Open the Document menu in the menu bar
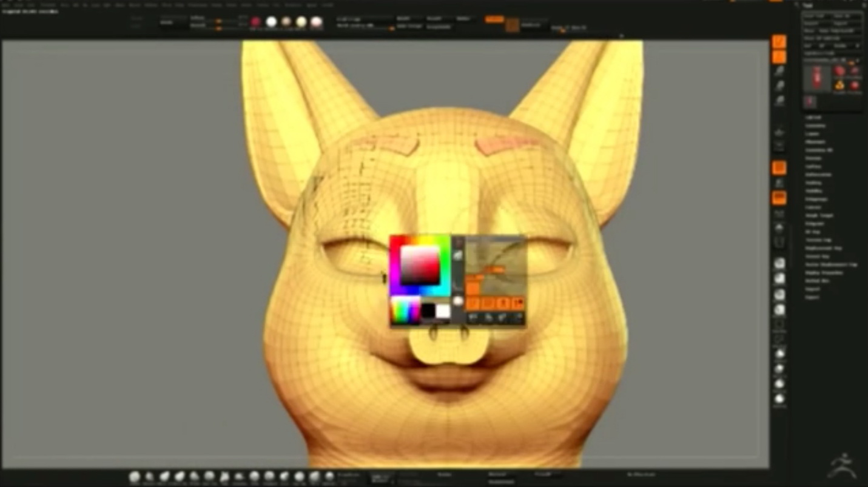Image resolution: width=868 pixels, height=487 pixels. coord(48,5)
